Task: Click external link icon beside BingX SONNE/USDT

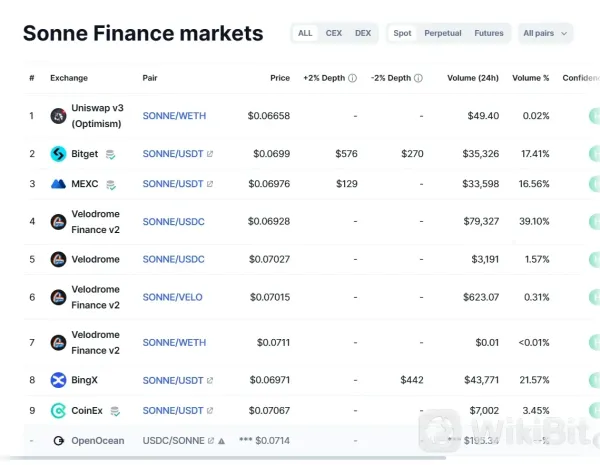Action: click(210, 380)
